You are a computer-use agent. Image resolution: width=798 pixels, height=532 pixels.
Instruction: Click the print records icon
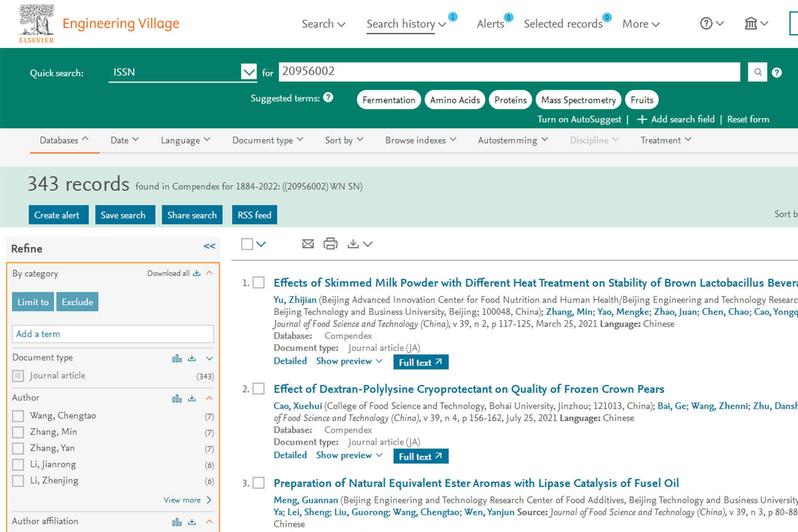(x=330, y=244)
